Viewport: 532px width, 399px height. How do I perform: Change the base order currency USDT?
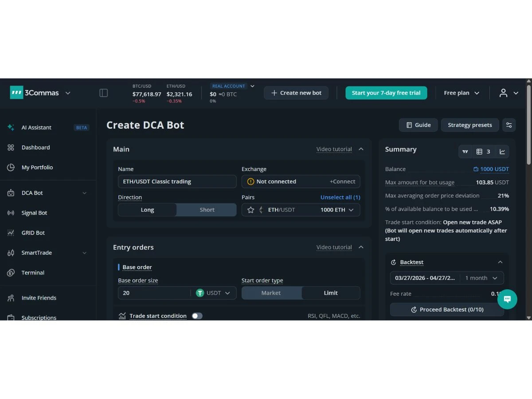click(214, 293)
